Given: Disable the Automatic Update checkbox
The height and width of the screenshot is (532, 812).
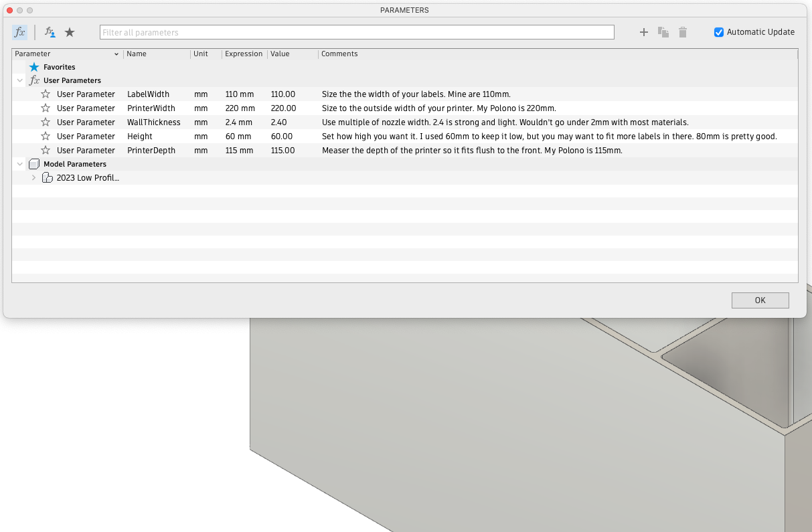Looking at the screenshot, I should point(719,32).
